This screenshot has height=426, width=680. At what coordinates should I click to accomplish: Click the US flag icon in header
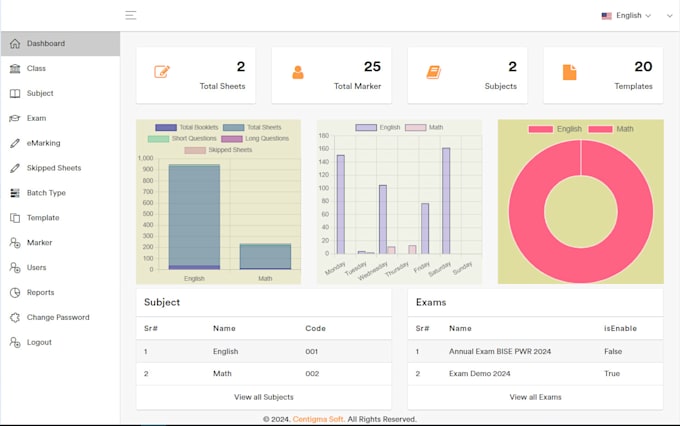pos(607,16)
